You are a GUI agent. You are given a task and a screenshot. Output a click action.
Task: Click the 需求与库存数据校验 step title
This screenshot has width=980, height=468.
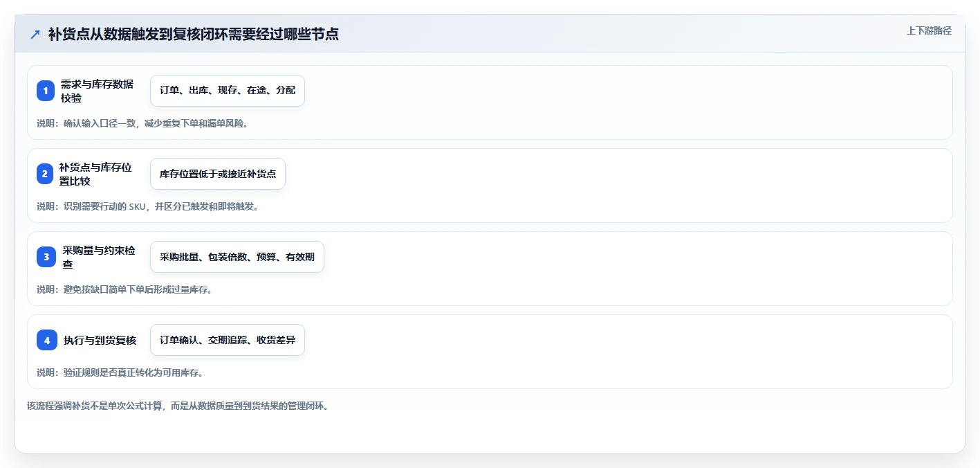[x=97, y=91]
